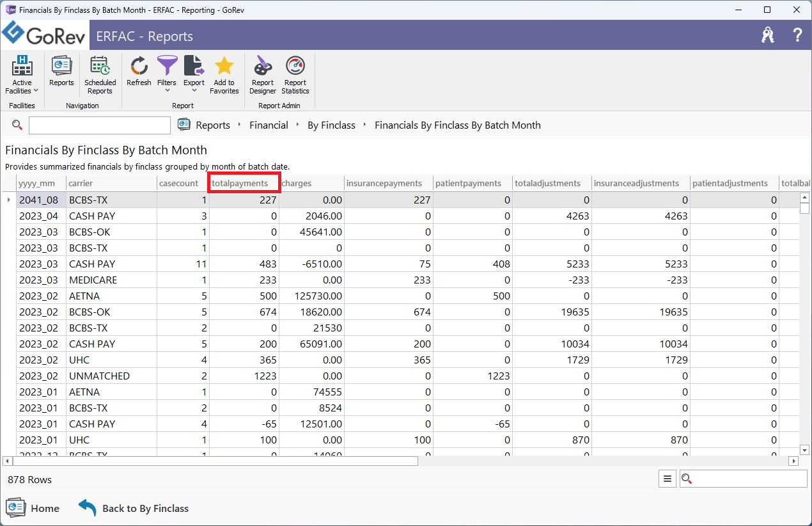Sort by carrier column header
Image resolution: width=812 pixels, height=526 pixels.
point(111,183)
